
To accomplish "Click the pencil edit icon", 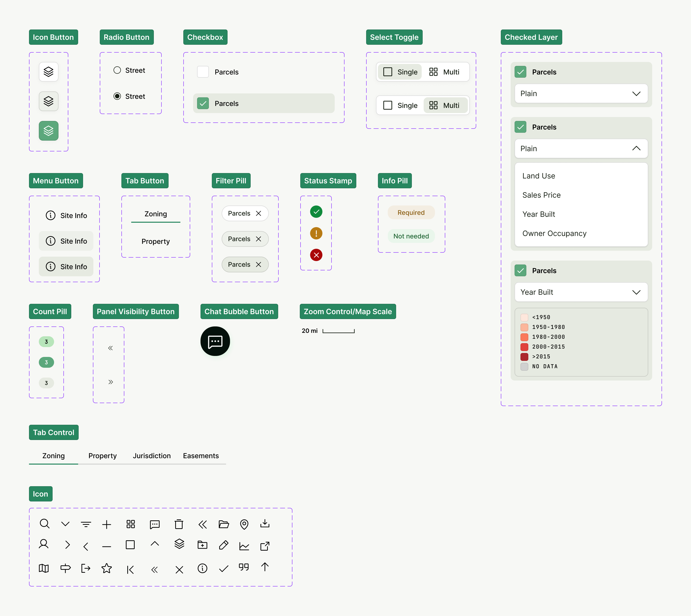I will (x=224, y=545).
